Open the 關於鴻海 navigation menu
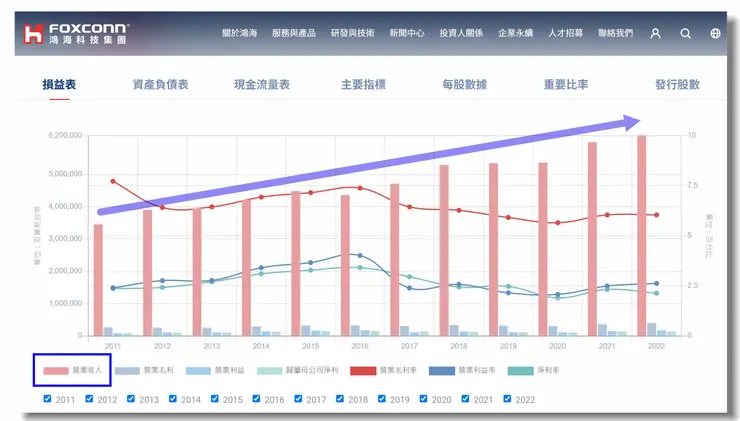Image resolution: width=740 pixels, height=421 pixels. tap(240, 33)
